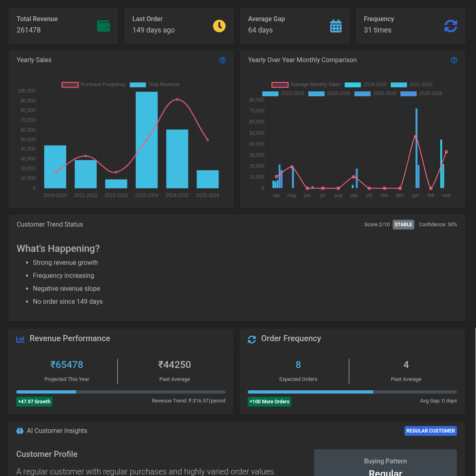Screen dimensions: 476x476
Task: Click the 'What's Happening?' heading
Action: 58,249
